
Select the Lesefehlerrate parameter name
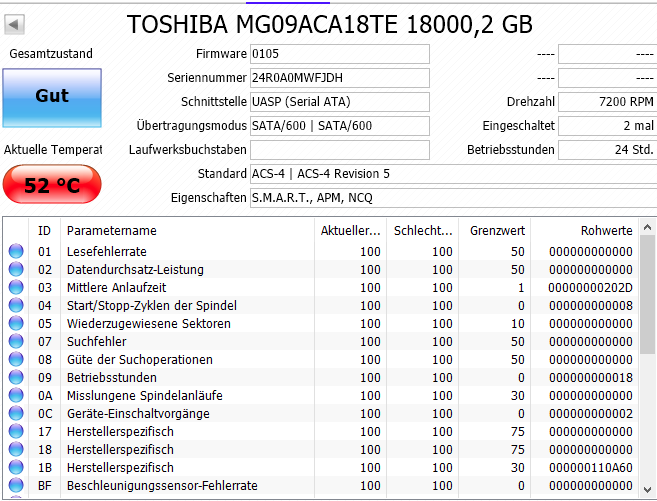pyautogui.click(x=107, y=251)
